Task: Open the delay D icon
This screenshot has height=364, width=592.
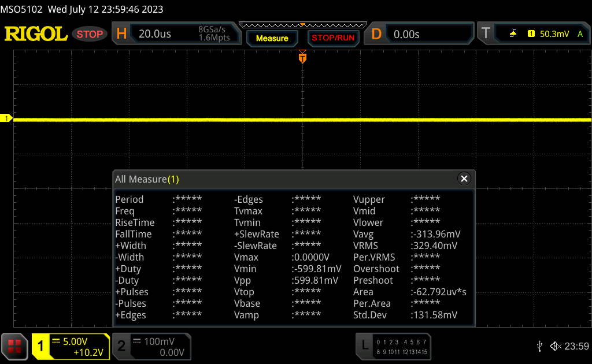Action: pyautogui.click(x=376, y=34)
